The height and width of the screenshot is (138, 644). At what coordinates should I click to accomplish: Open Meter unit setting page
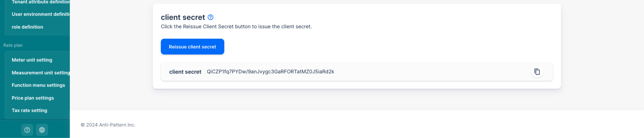(32, 60)
